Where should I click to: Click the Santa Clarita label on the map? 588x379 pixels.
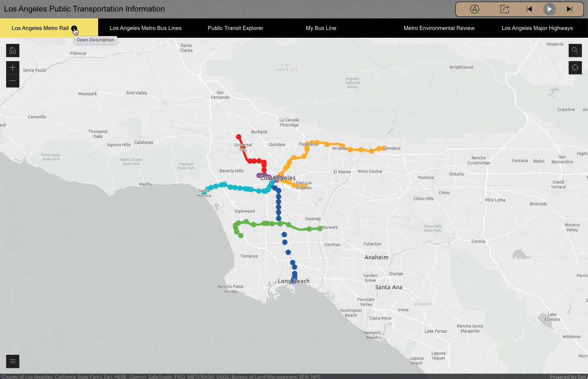[186, 48]
